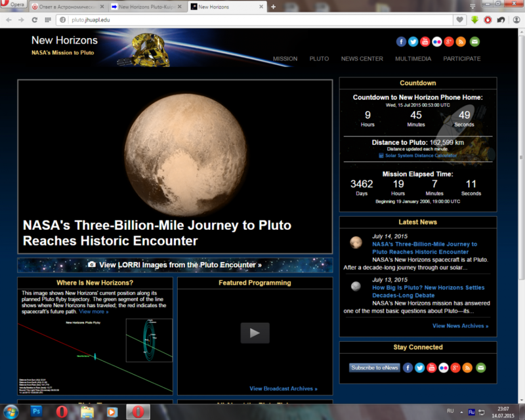Open Flickr icon in the page header
The height and width of the screenshot is (420, 525).
coord(437,41)
